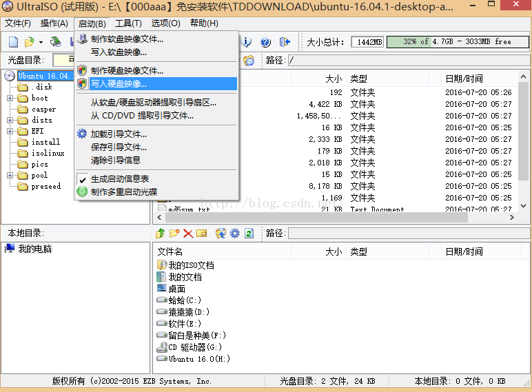532x392 pixels.
Task: Click the Go Up folder icon in local toolbar
Action: point(160,234)
